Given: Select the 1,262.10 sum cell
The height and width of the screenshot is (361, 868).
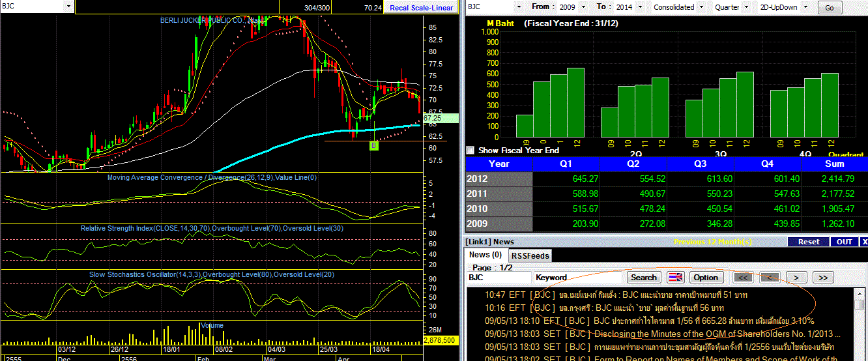Looking at the screenshot, I should (x=835, y=224).
